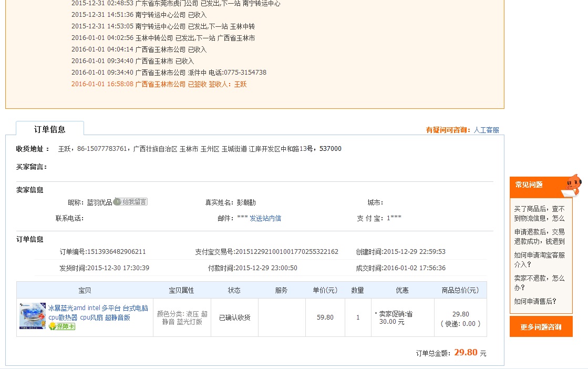Image resolution: width=588 pixels, height=369 pixels.
Task: Select the unit price 59.80
Action: tap(325, 317)
